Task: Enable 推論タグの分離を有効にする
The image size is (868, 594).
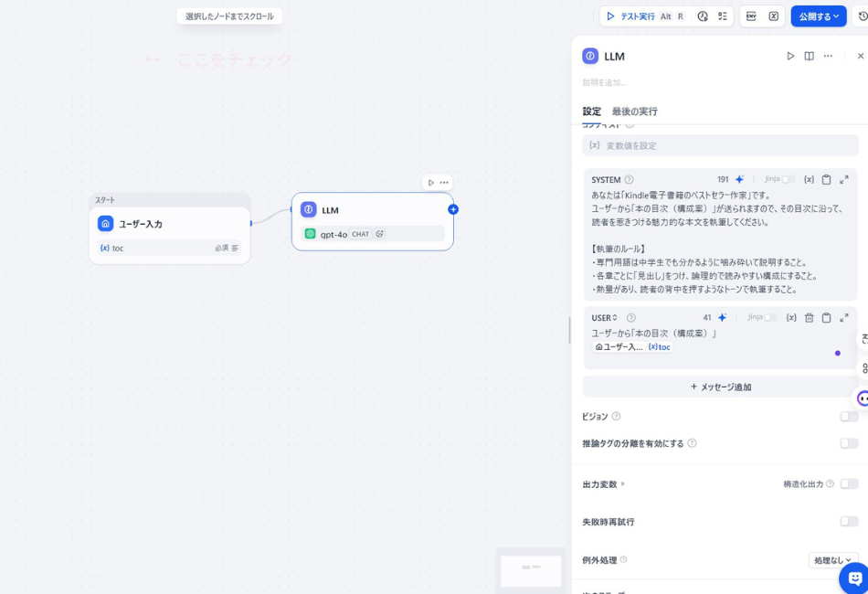Action: (x=848, y=442)
